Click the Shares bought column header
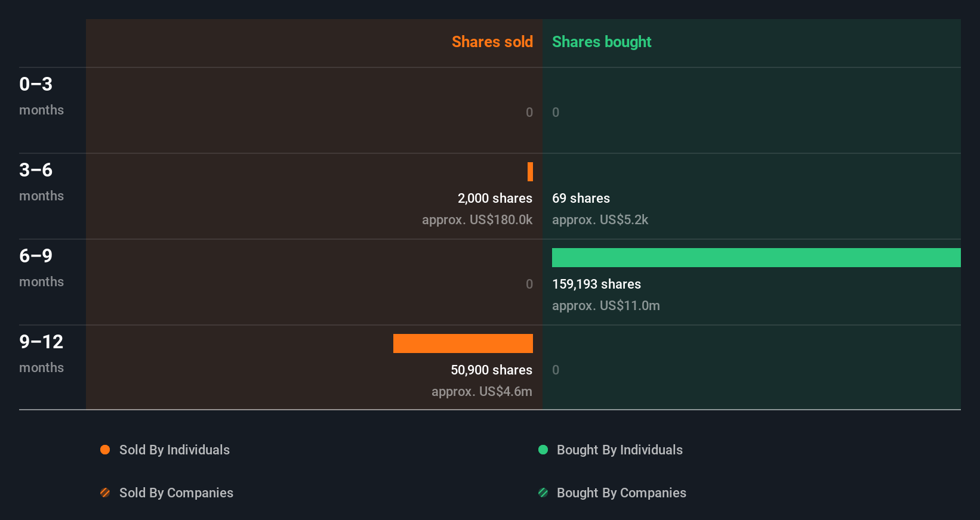 click(602, 42)
